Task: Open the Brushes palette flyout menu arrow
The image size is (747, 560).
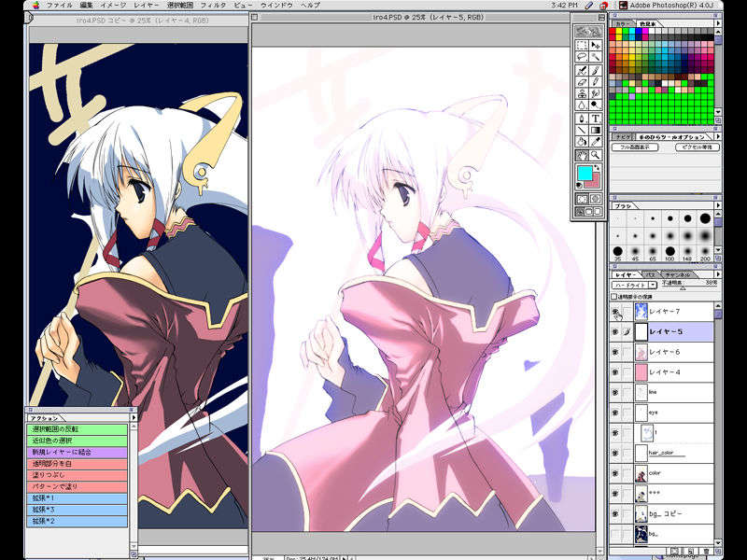Action: pyautogui.click(x=717, y=205)
